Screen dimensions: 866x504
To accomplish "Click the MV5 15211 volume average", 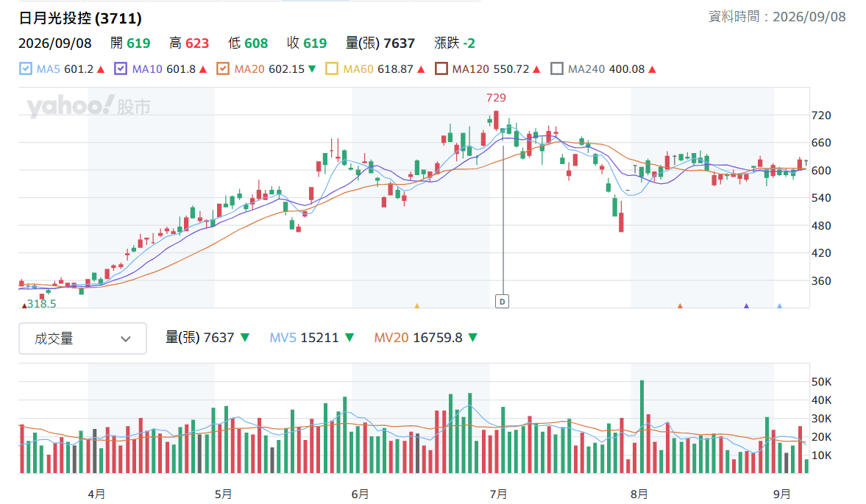I will (304, 338).
